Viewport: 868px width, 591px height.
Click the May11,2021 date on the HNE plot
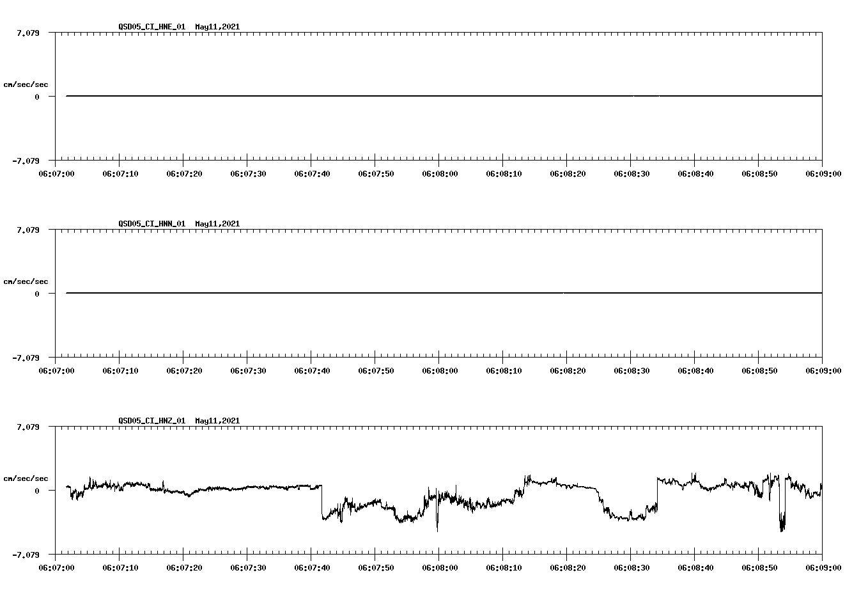(217, 27)
